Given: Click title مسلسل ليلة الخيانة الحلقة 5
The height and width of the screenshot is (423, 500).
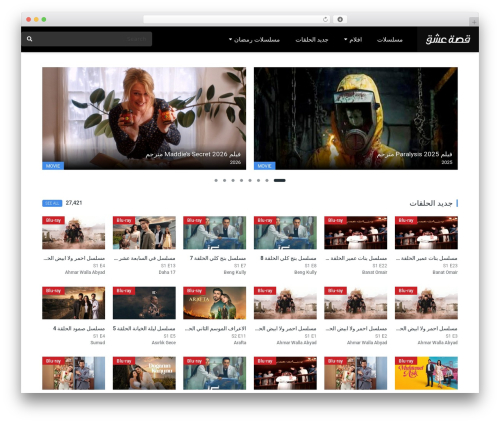Looking at the screenshot, I should point(144,329).
